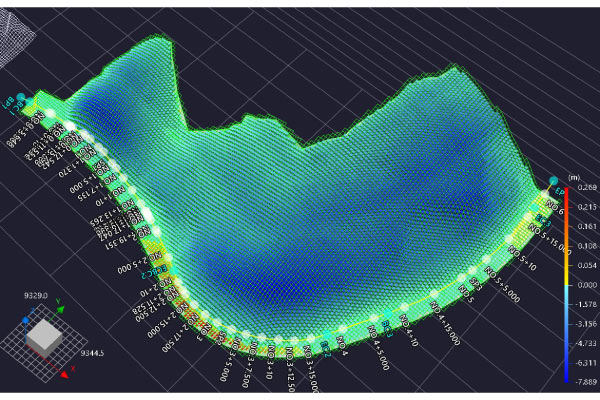Select the teal BP start point marker
600x400 pixels.
click(21, 98)
